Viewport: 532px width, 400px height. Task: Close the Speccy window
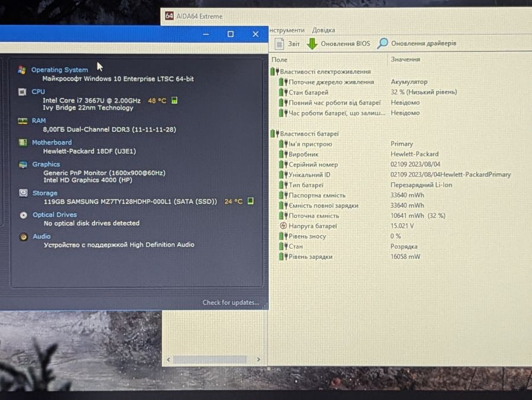coord(255,34)
